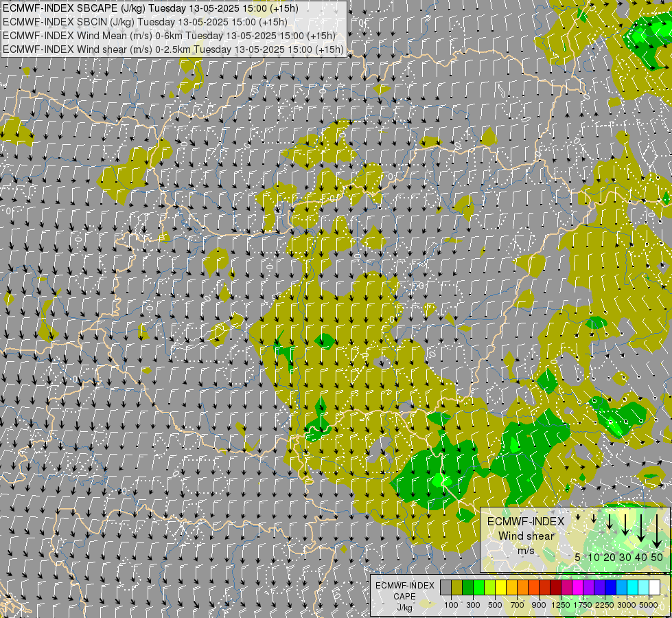This screenshot has width=672, height=618.
Task: Select the sky blue CAPE legend swatch
Action: pos(622,587)
